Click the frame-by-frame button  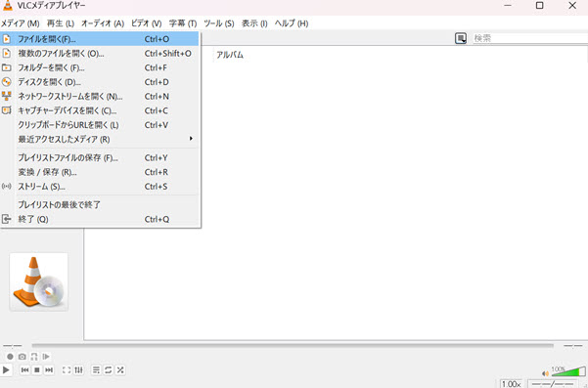click(x=46, y=357)
